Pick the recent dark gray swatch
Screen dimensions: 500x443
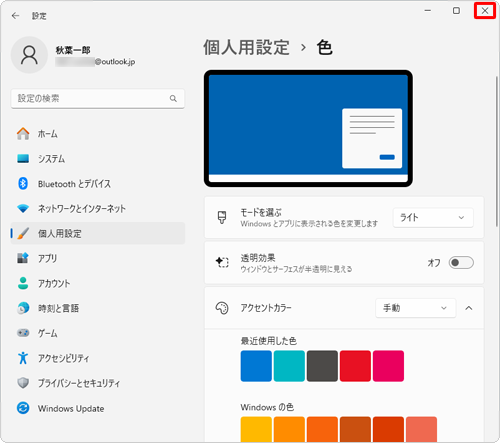coord(322,366)
